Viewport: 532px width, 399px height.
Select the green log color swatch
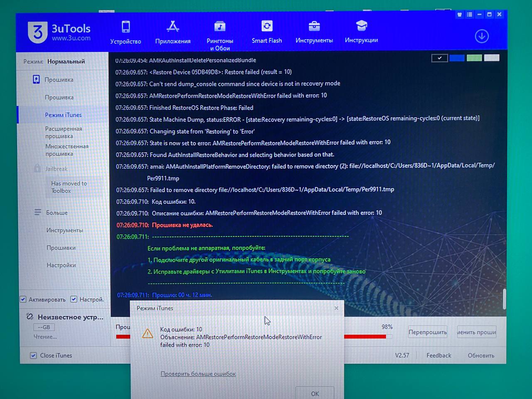coord(474,58)
